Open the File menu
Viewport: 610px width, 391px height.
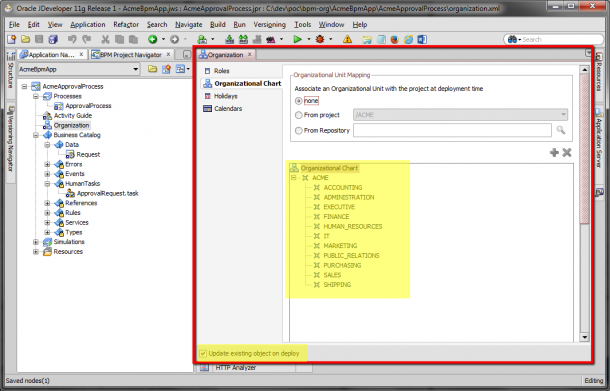tap(14, 25)
